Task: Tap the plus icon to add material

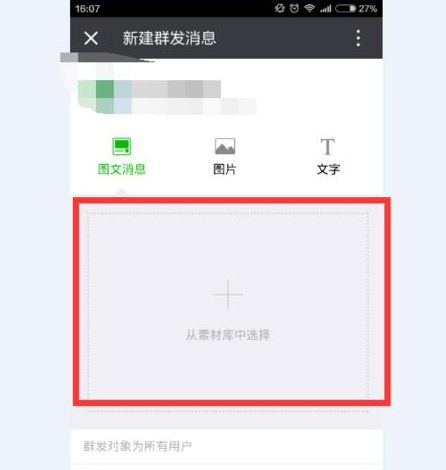Action: pos(228,294)
